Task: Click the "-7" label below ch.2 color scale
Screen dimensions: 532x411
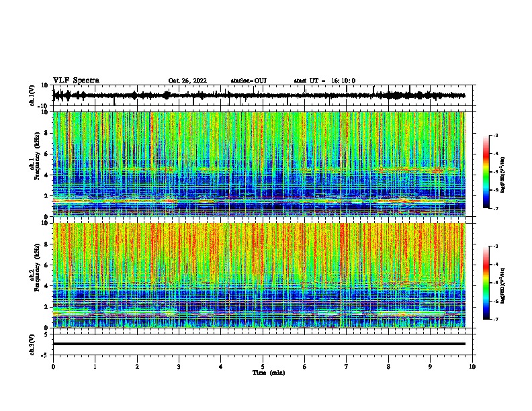Action: 495,319
